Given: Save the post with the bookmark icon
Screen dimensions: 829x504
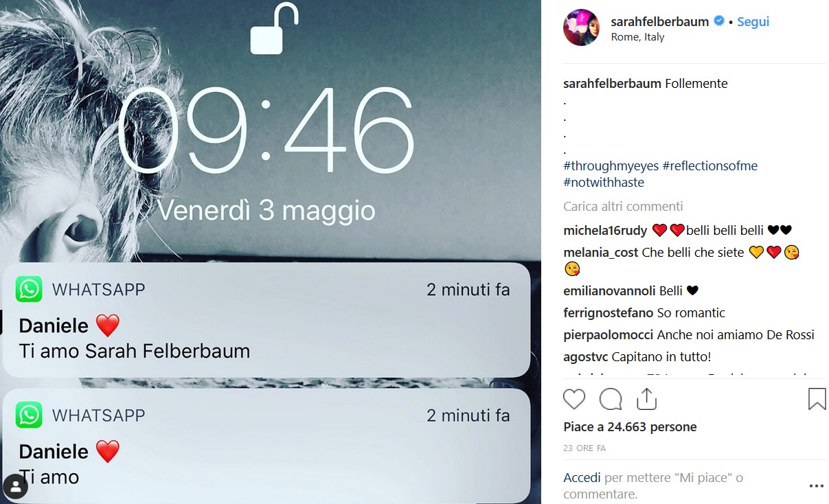Looking at the screenshot, I should pyautogui.click(x=817, y=399).
